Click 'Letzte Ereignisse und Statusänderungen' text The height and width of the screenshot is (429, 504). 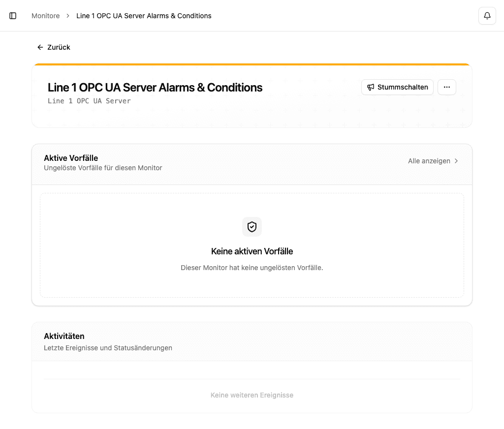coord(108,348)
